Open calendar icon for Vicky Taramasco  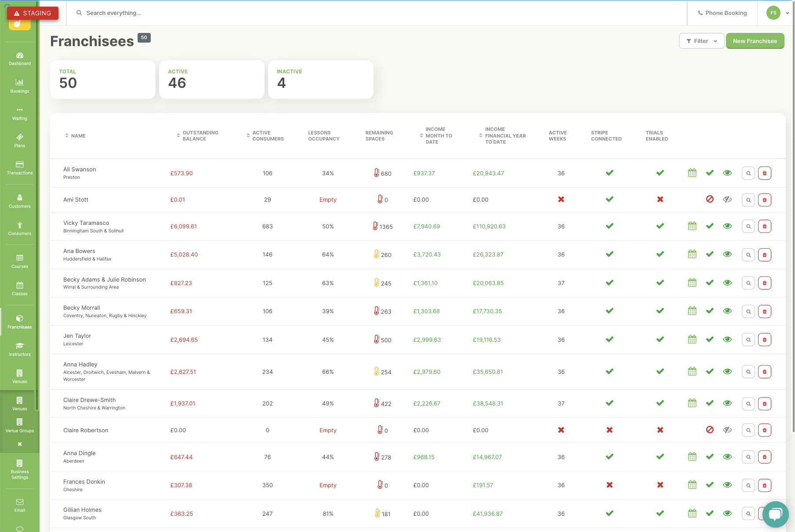[692, 226]
